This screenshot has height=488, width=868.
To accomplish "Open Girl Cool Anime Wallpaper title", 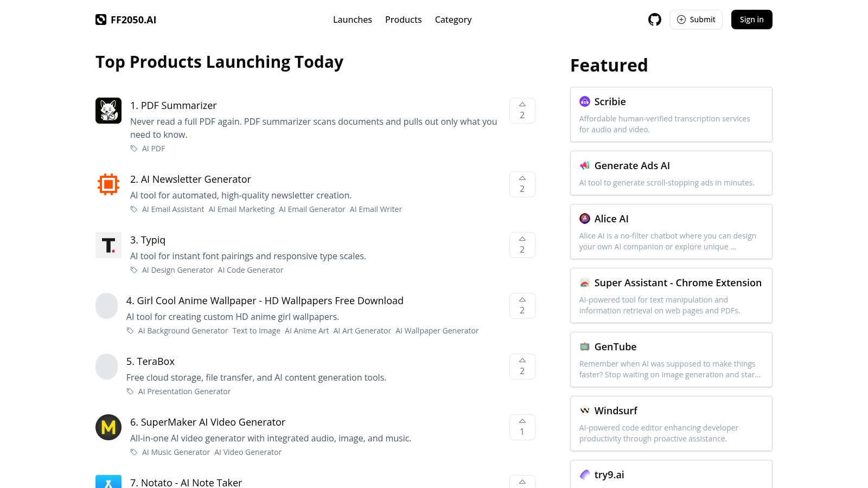I will tap(265, 300).
